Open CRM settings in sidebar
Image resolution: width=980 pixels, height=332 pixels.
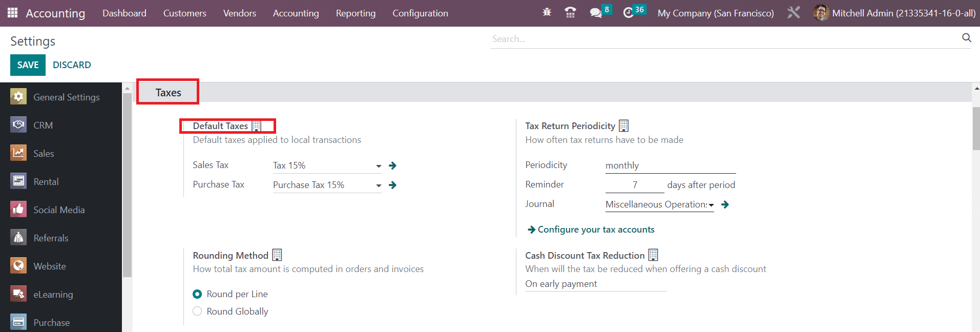[x=43, y=126]
